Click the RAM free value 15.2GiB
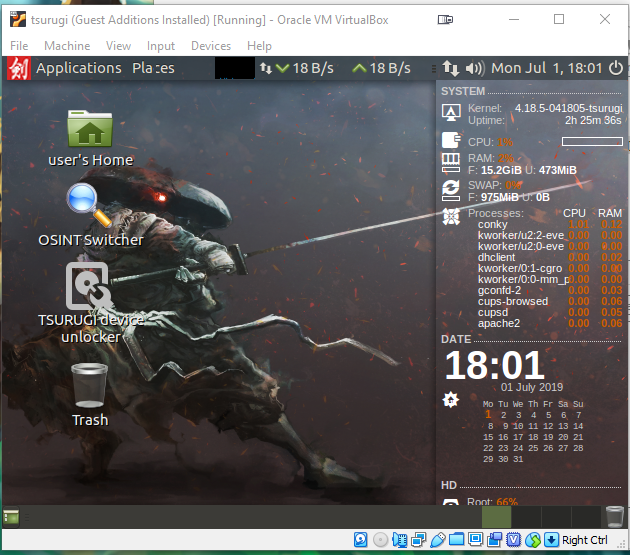The height and width of the screenshot is (555, 630). tap(501, 170)
